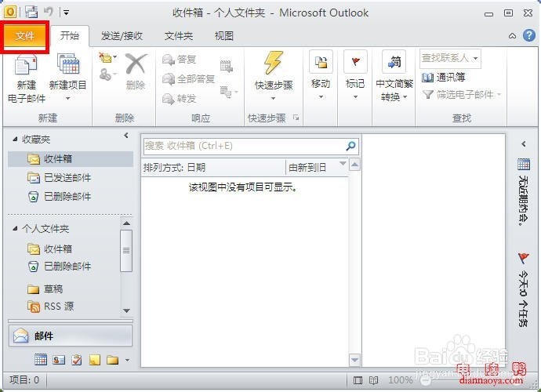This screenshot has width=541, height=392.
Task: Open the 快速步骤 dialog launcher
Action: (296, 118)
